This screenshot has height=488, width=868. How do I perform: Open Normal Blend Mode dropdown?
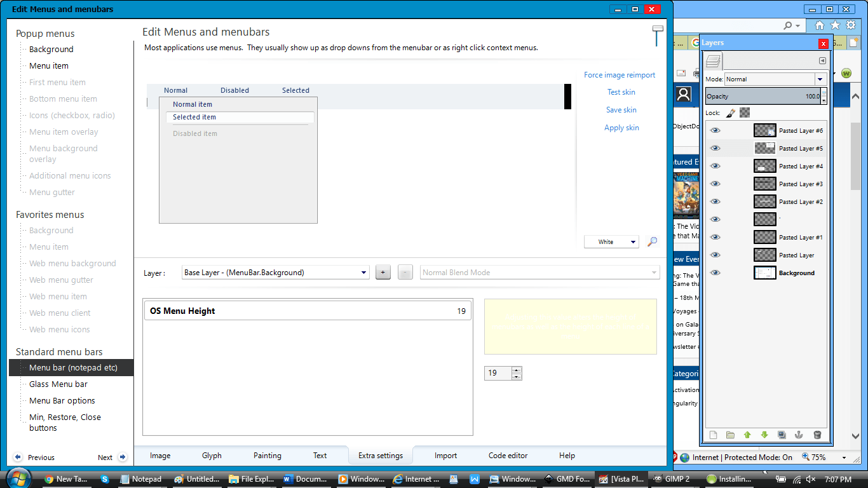pos(539,273)
